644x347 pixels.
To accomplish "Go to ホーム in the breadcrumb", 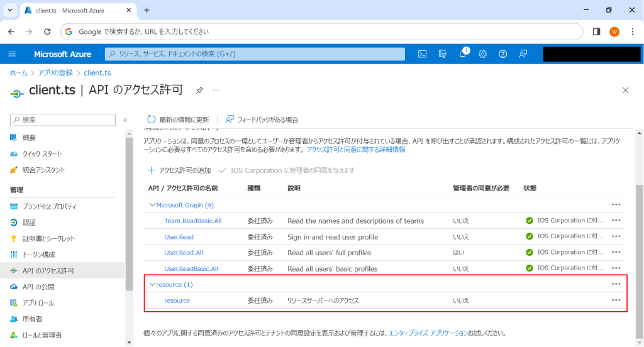I will tap(18, 73).
